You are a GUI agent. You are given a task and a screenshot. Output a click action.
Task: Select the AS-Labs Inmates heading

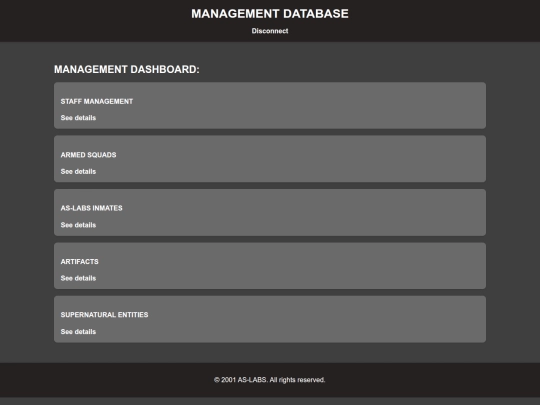click(92, 208)
